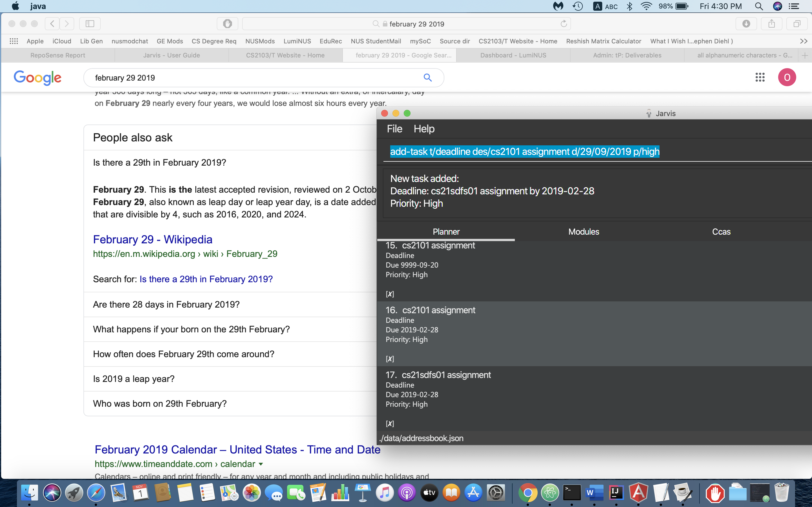Open IntelliJ IDEA from the dock
Image resolution: width=812 pixels, height=507 pixels.
[x=616, y=493]
